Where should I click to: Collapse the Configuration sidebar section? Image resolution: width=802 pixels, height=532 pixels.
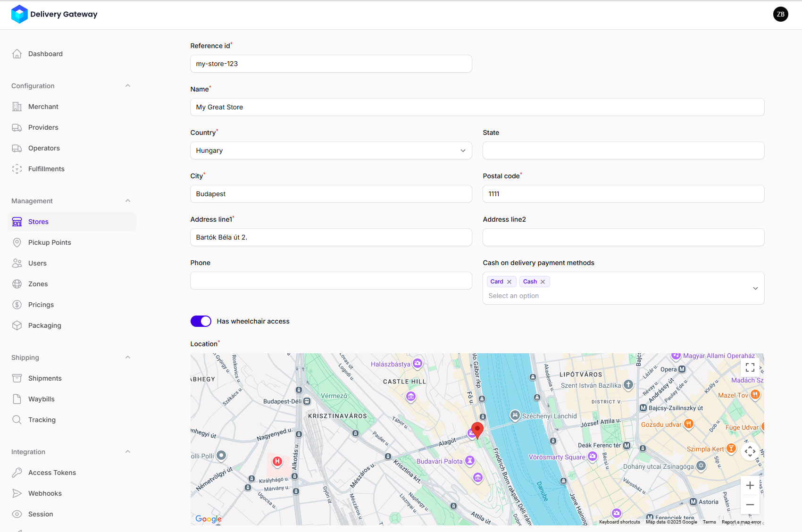pos(128,86)
